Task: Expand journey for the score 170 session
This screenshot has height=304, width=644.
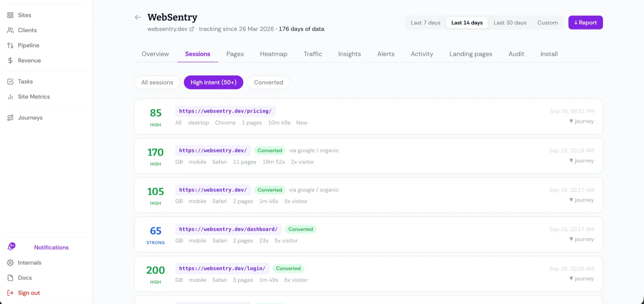Action: tap(582, 161)
